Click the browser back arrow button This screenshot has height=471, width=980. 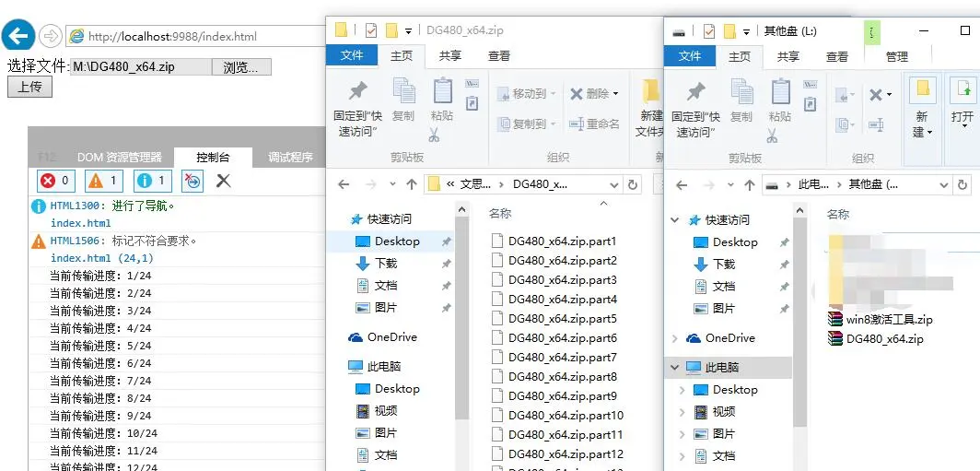pos(18,36)
